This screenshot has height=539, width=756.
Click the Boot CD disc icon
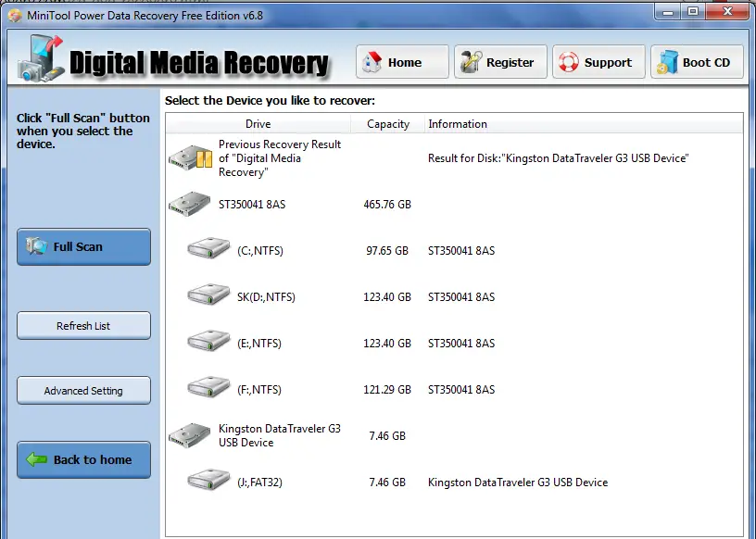coord(667,62)
